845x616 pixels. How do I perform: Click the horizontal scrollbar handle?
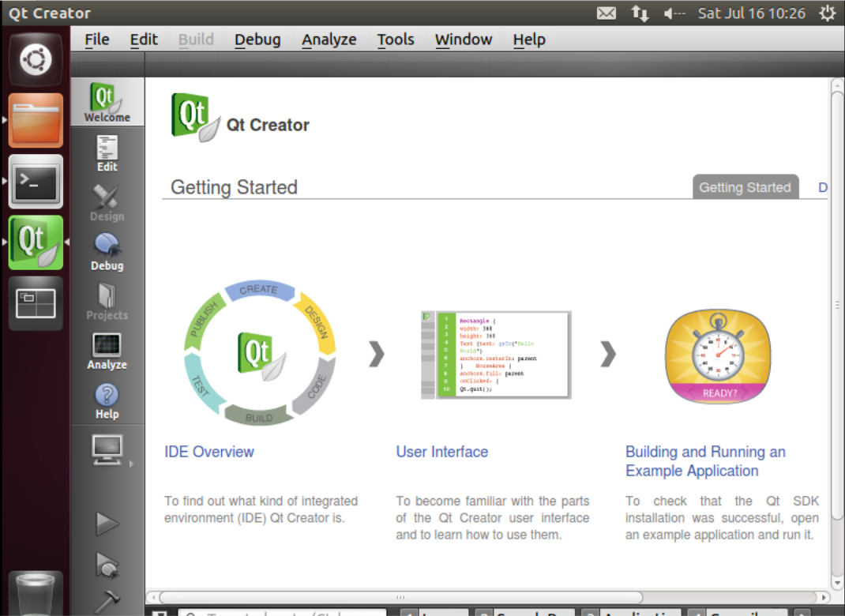click(x=400, y=597)
